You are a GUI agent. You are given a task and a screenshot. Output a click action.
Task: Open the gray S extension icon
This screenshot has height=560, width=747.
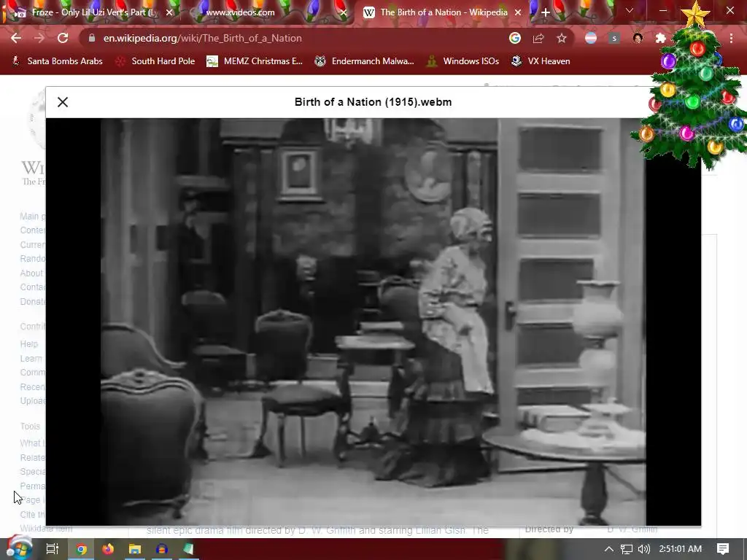click(614, 38)
